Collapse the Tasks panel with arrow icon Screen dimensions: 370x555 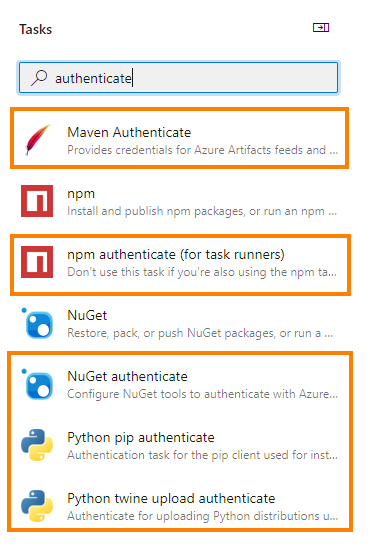[x=321, y=28]
